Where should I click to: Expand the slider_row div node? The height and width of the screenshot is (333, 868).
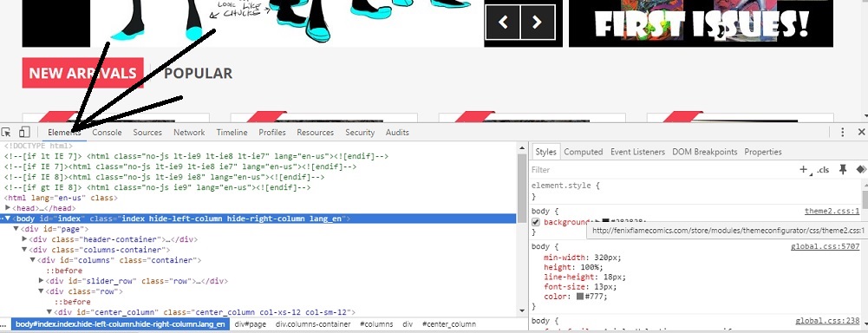41,280
